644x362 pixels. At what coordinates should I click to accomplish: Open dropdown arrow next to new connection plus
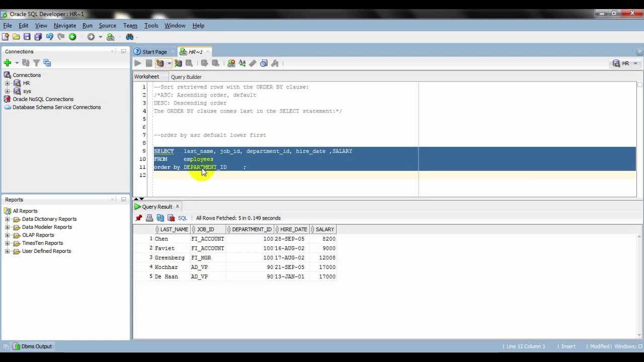(17, 63)
